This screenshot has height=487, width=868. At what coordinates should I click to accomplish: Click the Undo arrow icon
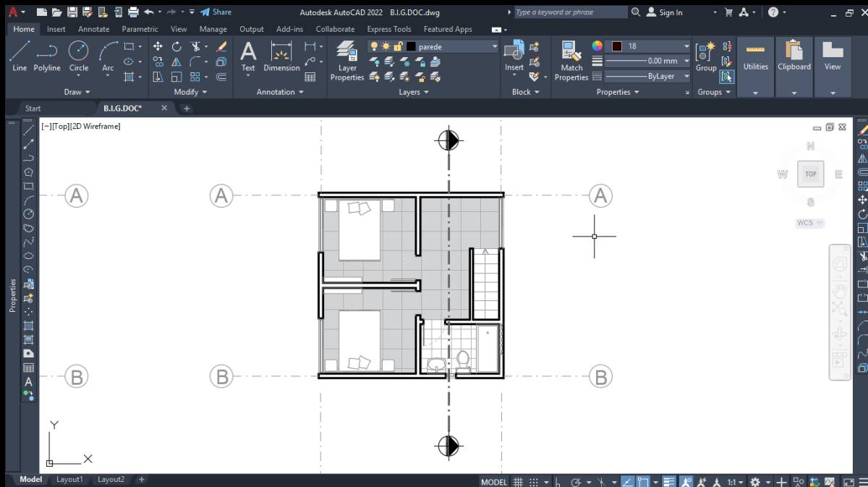(148, 12)
